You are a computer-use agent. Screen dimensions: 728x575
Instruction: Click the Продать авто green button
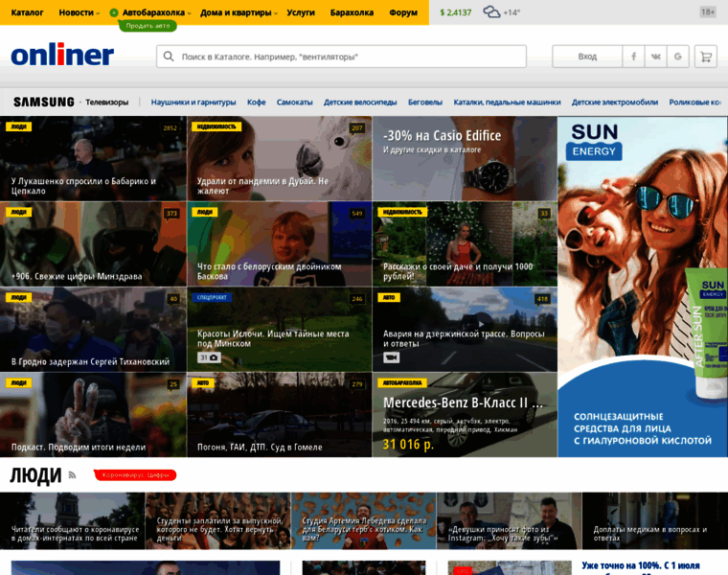click(x=148, y=26)
